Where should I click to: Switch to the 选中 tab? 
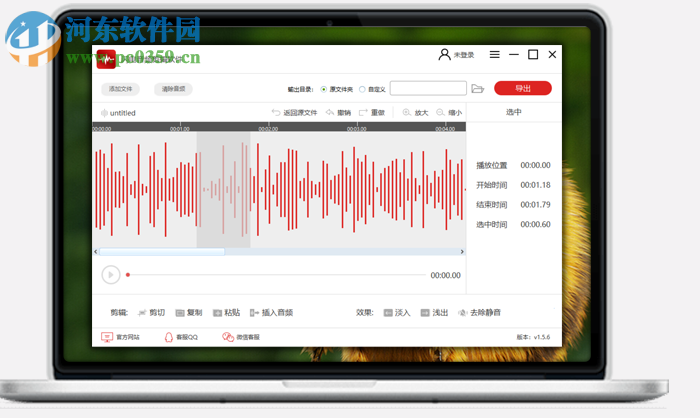click(x=513, y=112)
